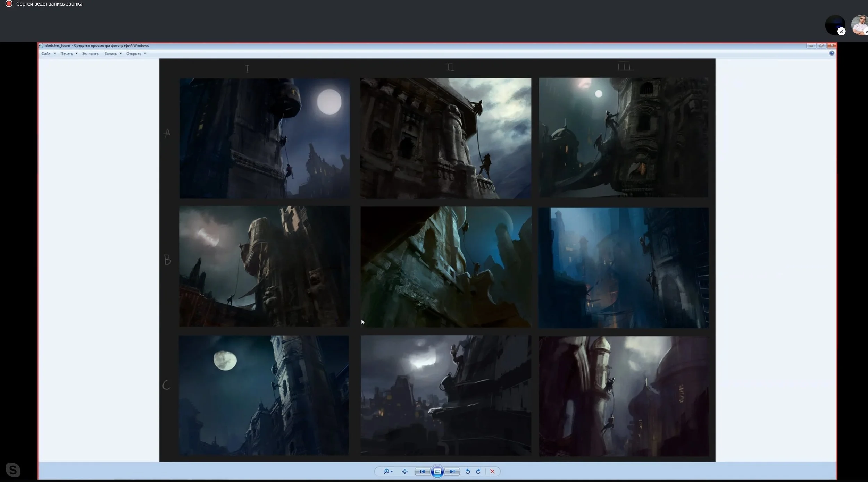Select sketch C-III, the reddish tower scene

click(x=624, y=396)
